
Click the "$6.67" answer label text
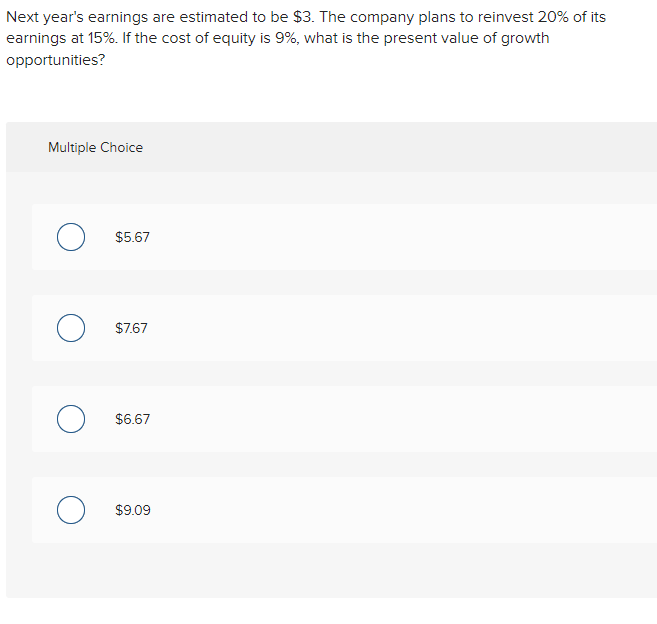[132, 419]
